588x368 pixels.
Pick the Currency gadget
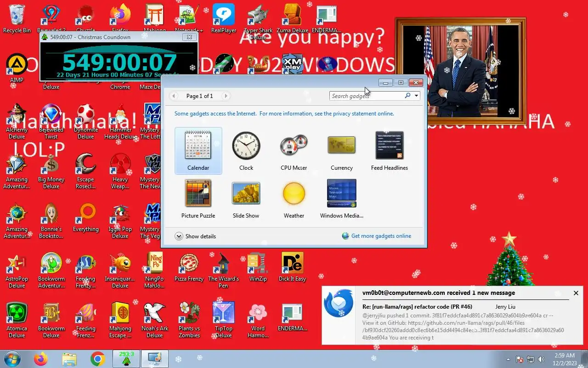click(x=342, y=151)
